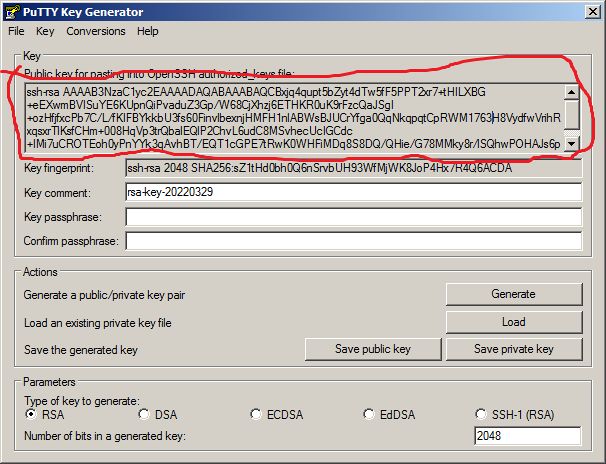Select the RSA key type
Image resolution: width=606 pixels, height=464 pixels.
(31, 414)
